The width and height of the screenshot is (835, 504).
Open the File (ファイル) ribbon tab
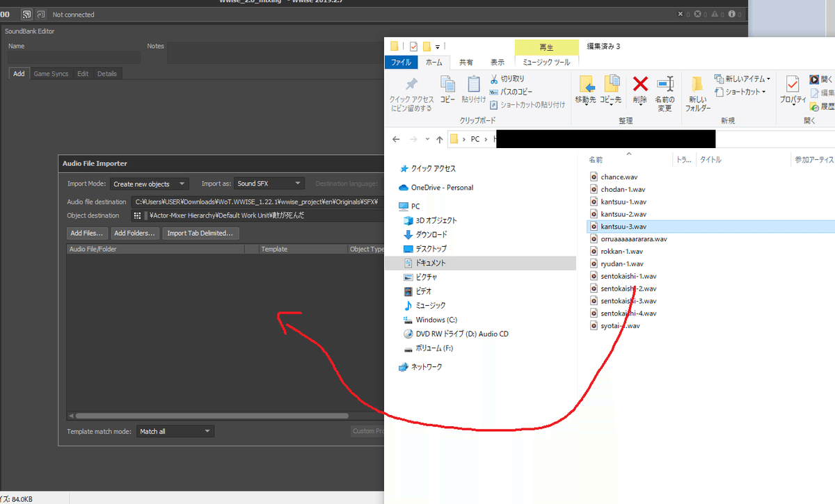tap(401, 62)
